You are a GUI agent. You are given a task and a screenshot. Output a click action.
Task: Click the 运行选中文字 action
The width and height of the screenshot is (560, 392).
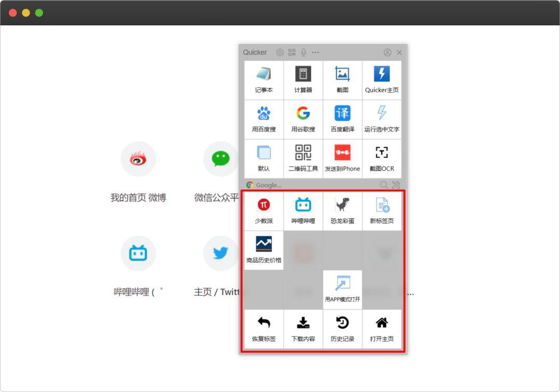(382, 120)
